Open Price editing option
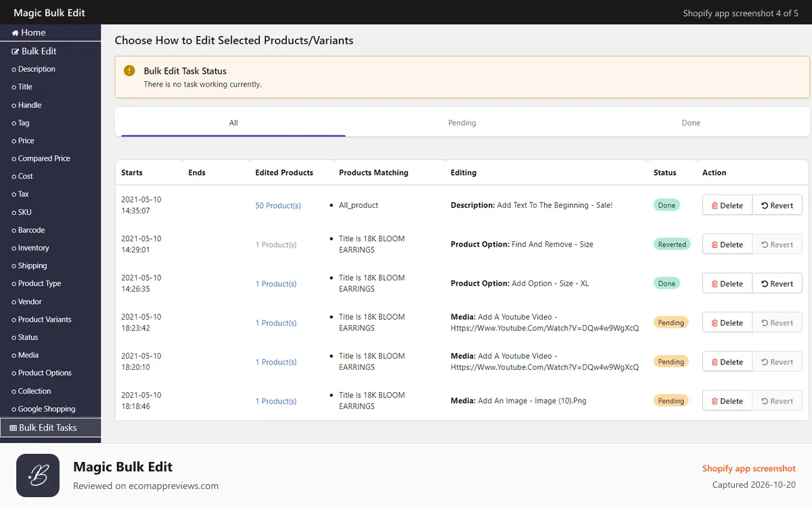Screen dimensions: 812x508 coord(23,140)
